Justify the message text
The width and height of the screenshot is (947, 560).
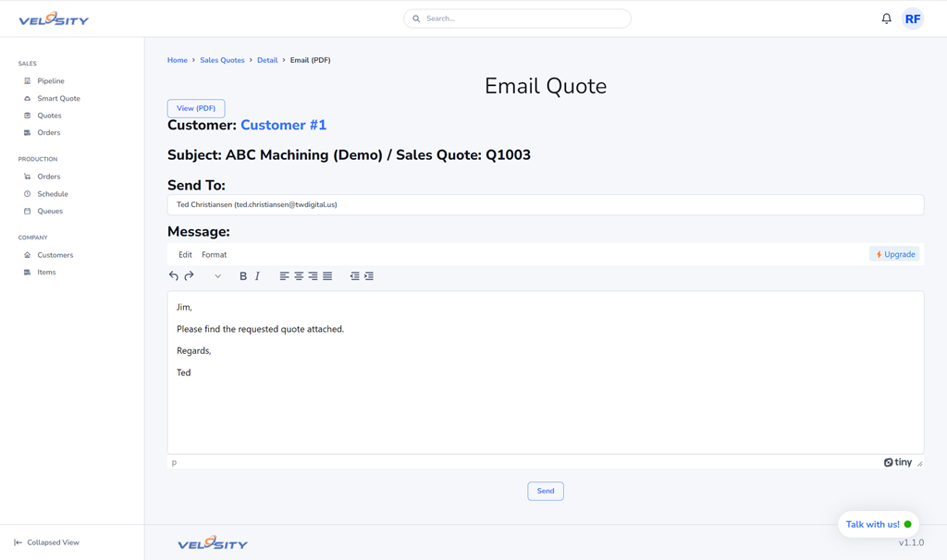[327, 276]
